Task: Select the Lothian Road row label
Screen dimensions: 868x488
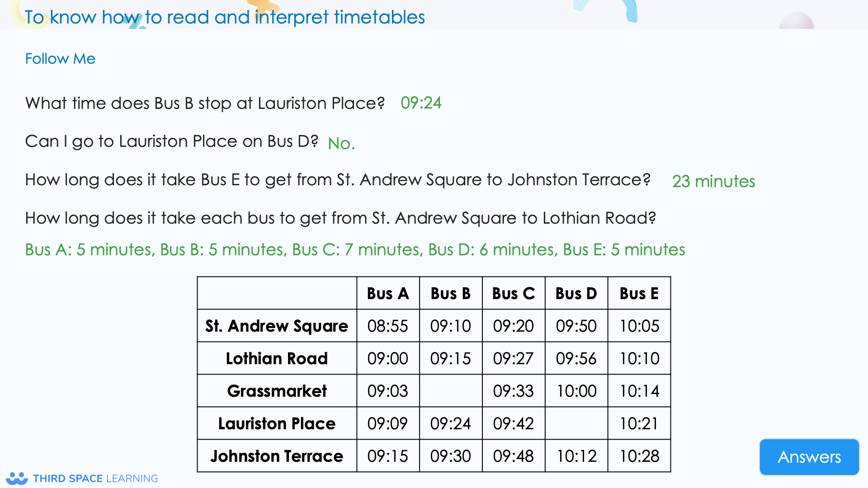Action: click(x=277, y=358)
